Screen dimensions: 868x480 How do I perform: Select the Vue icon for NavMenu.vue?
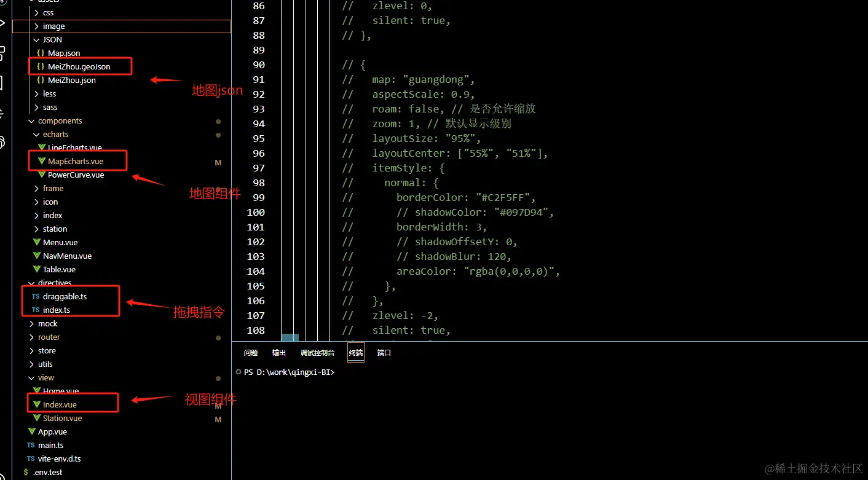click(37, 256)
